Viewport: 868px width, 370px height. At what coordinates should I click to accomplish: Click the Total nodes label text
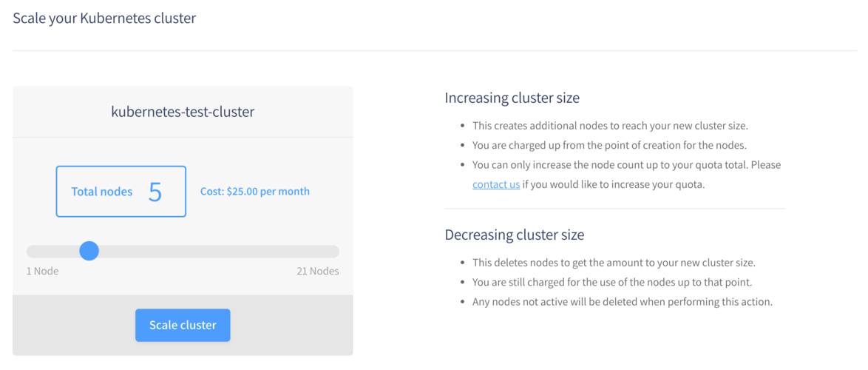click(102, 192)
